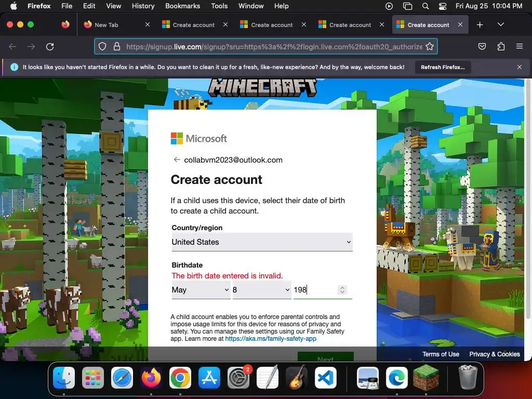Open the Window menu
This screenshot has height=399, width=532.
[251, 6]
